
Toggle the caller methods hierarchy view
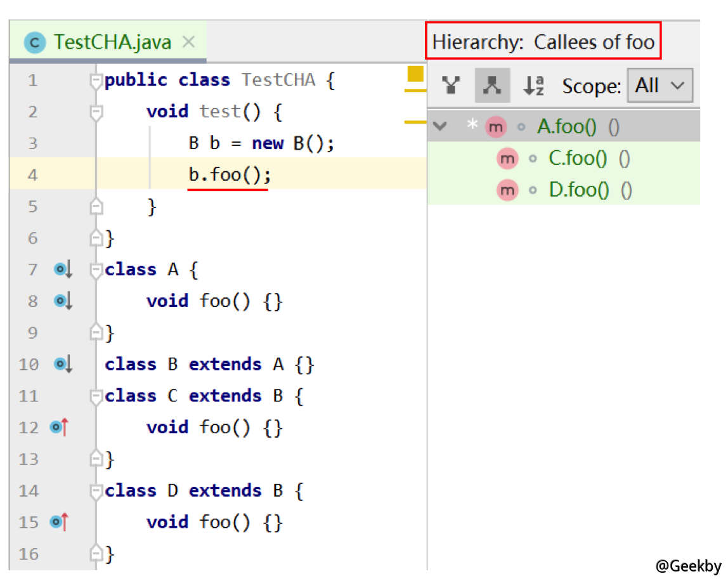point(451,86)
